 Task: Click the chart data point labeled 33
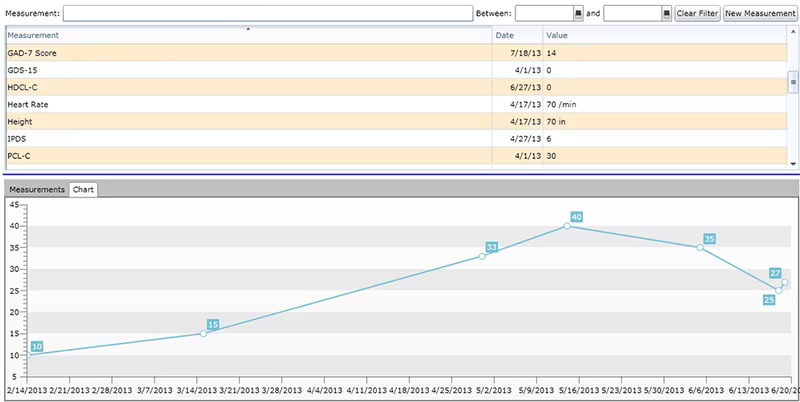click(482, 256)
